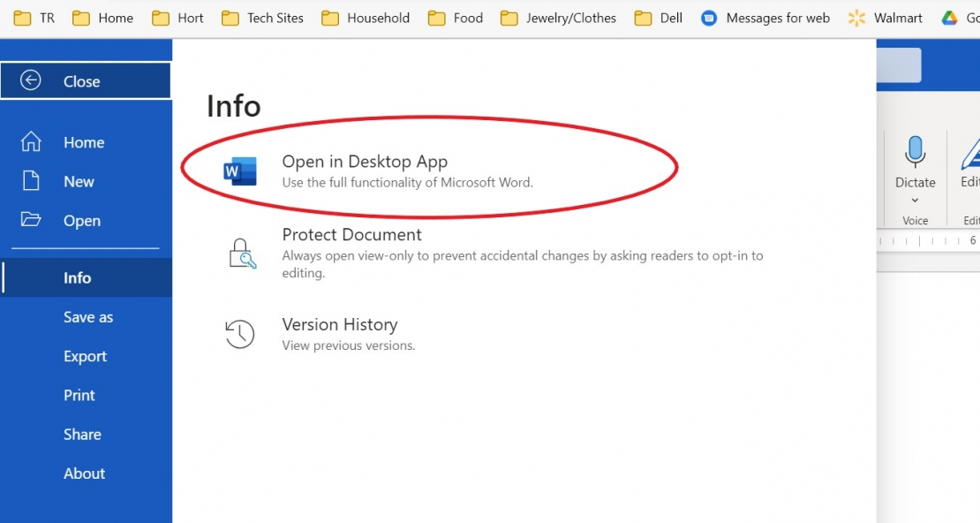Expand the Dictate dropdown chevron
Viewport: 980px width, 523px height.
[x=915, y=201]
